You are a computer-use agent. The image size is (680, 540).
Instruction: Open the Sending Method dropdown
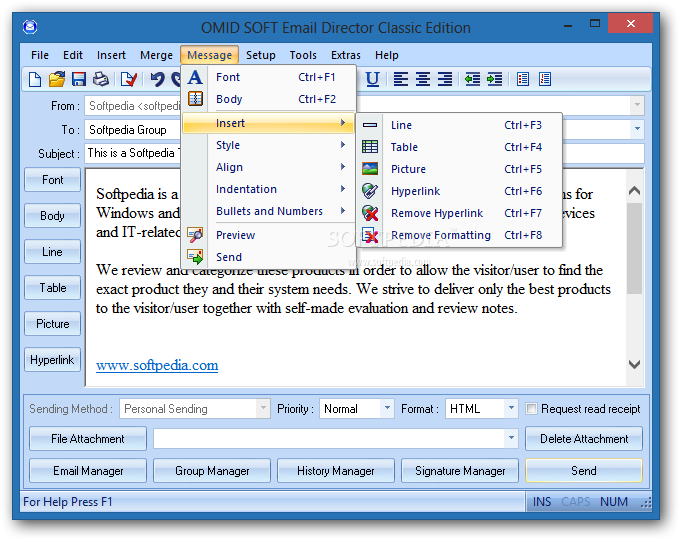(x=263, y=409)
